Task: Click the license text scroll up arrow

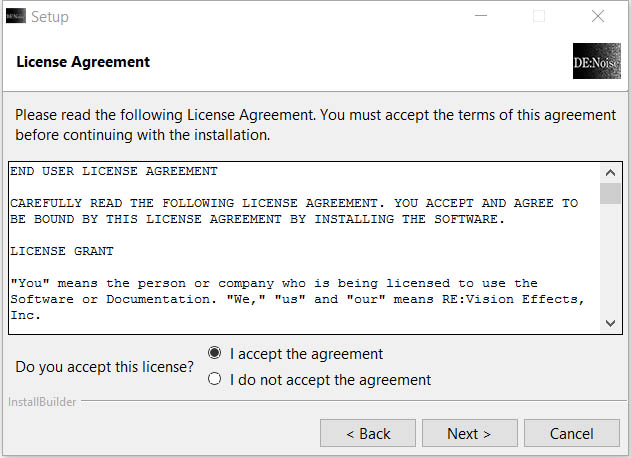Action: coord(610,173)
